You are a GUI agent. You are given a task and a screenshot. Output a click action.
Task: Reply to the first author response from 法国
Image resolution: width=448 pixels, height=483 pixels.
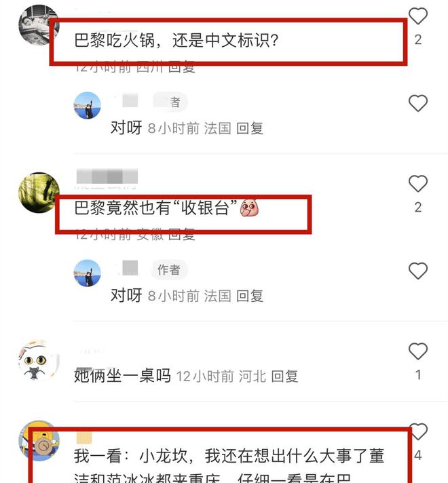click(249, 128)
